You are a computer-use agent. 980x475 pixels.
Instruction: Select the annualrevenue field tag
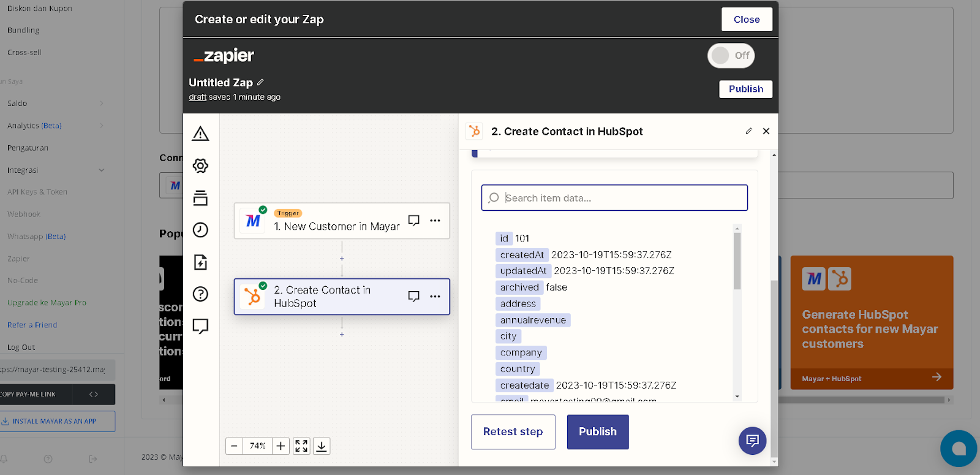pyautogui.click(x=533, y=320)
